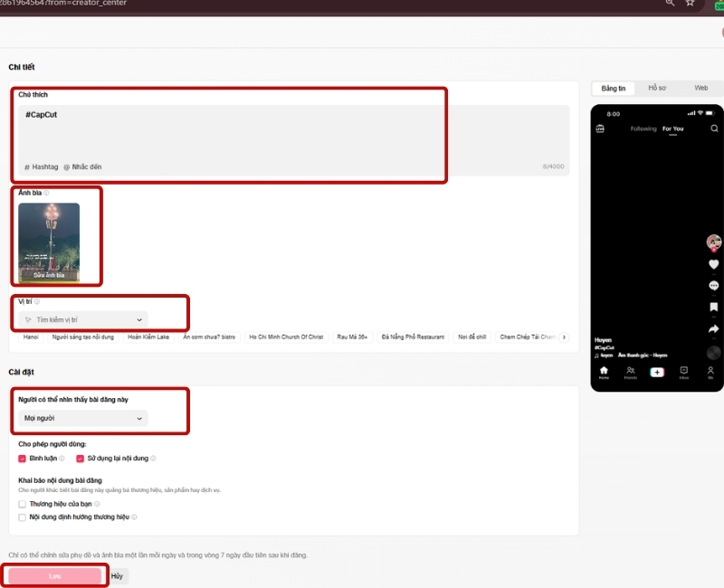Screen dimensions: 724x588
Task: Switch to the Web preview tab
Action: click(x=700, y=88)
